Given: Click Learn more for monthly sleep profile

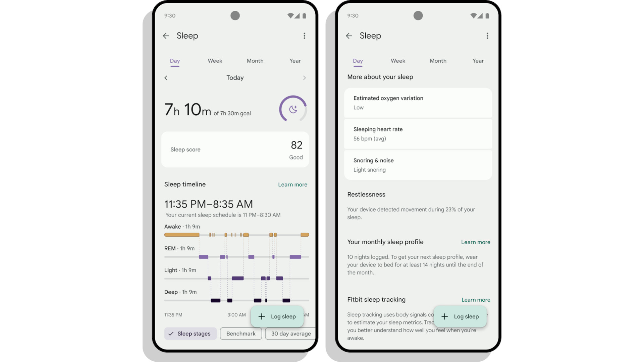Looking at the screenshot, I should tap(475, 242).
